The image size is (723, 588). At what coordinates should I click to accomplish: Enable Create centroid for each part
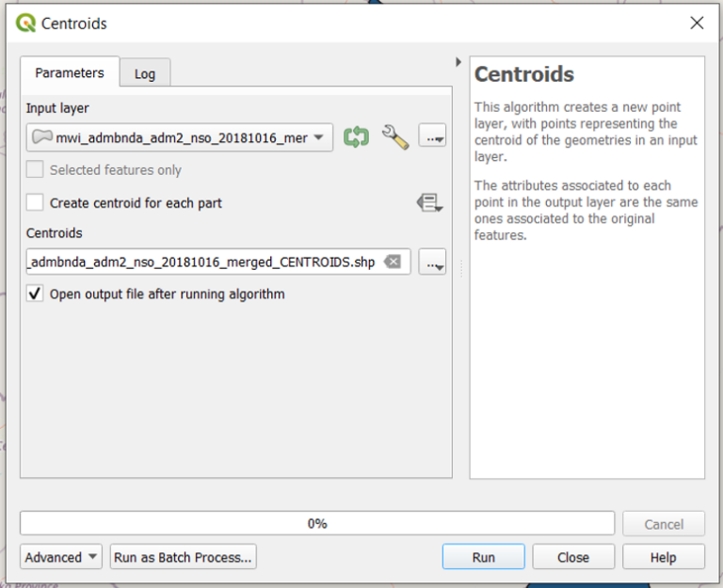tap(35, 202)
